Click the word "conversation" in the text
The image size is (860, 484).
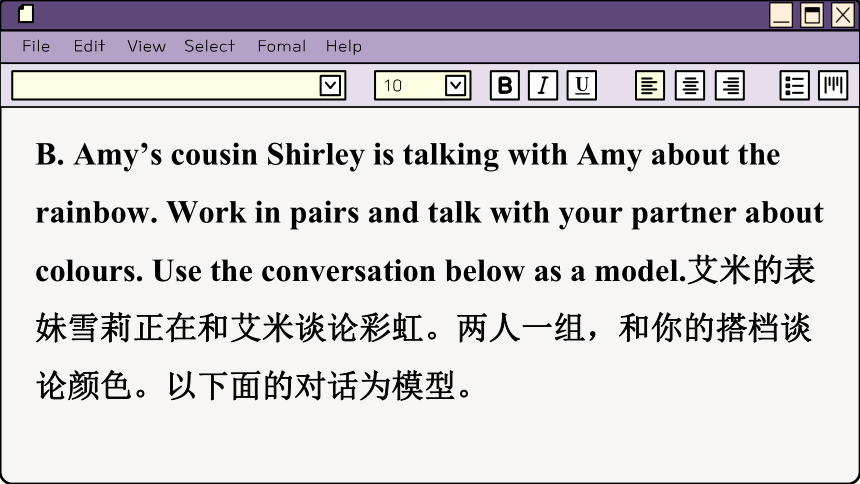point(348,271)
